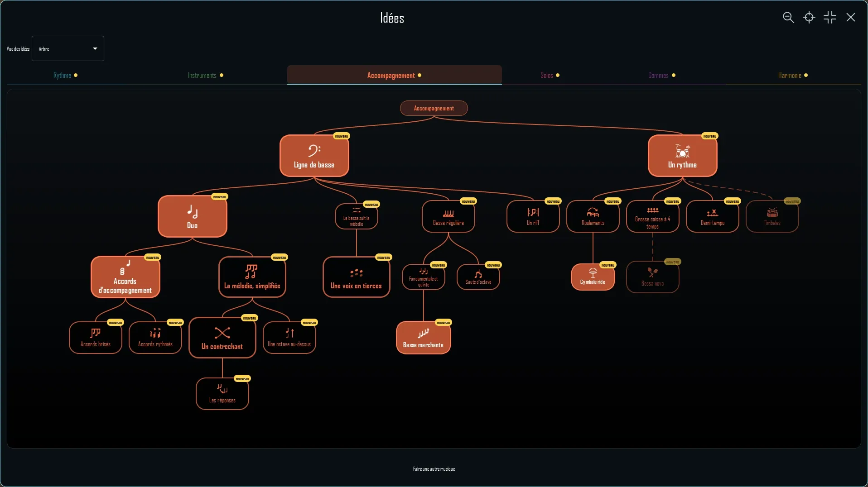Viewport: 868px width, 487px height.
Task: Select the Accords d'accompagnement node
Action: point(125,277)
